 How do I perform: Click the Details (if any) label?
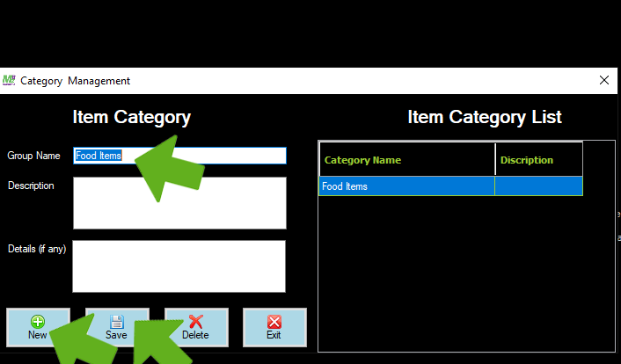coord(38,249)
